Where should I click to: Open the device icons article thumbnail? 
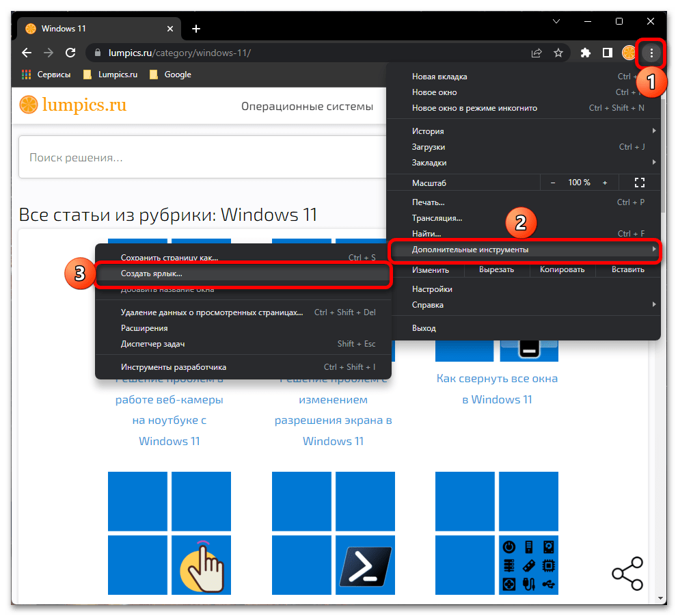497,533
